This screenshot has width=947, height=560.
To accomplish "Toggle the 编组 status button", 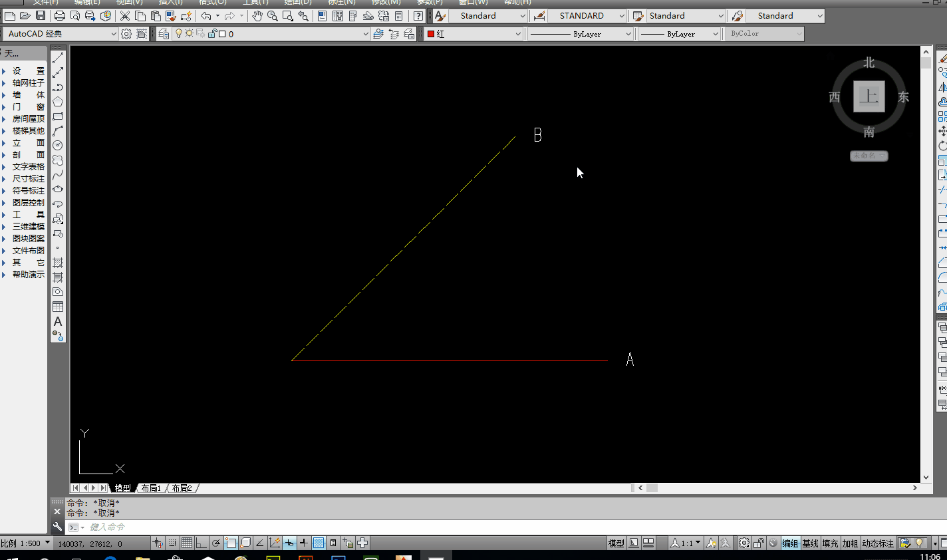I will (790, 543).
